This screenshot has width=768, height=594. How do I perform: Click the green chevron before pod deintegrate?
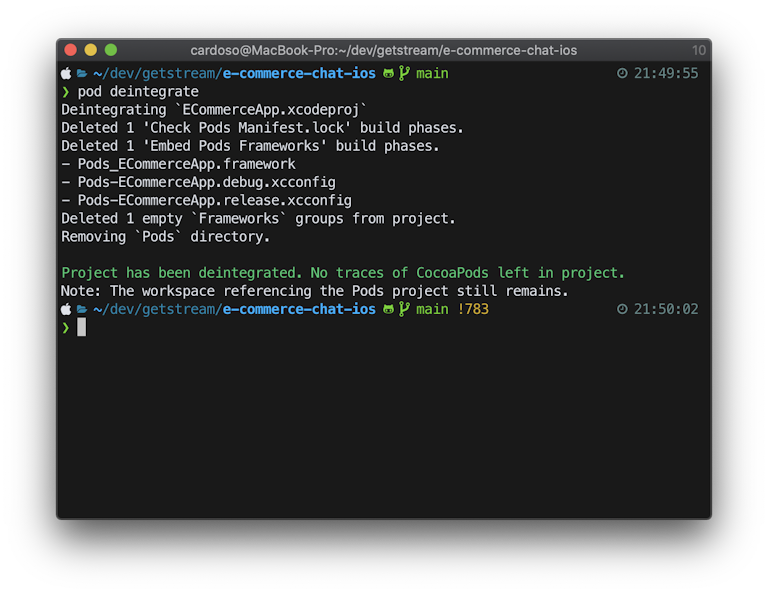click(x=66, y=92)
